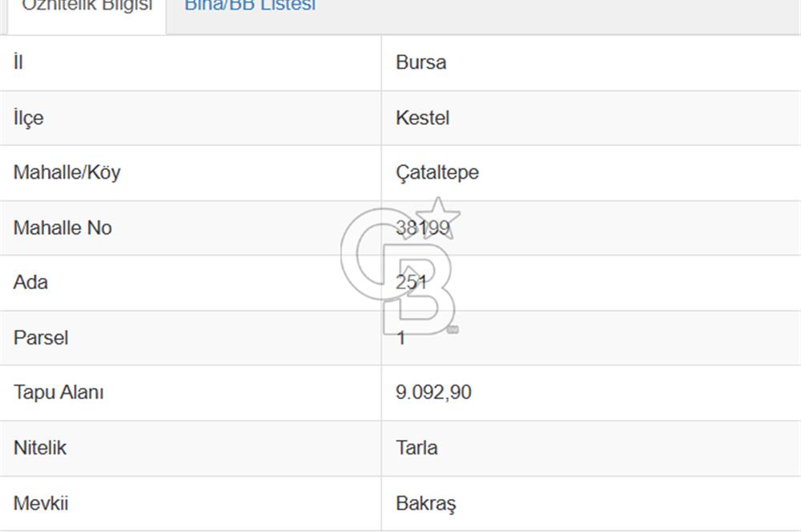Screen dimensions: 801x532
Task: Click the İl row label
Action: (x=18, y=62)
